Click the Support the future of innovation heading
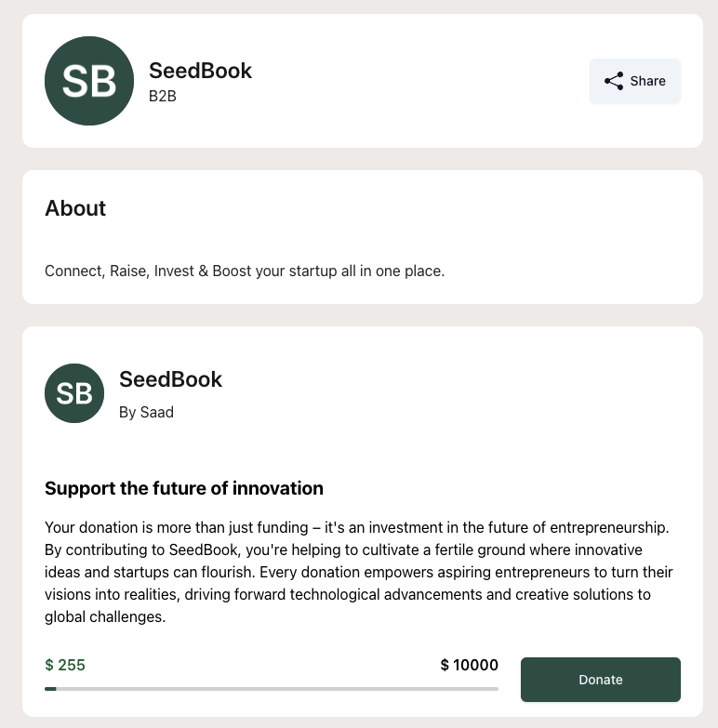Screen dimensions: 718x728 pyautogui.click(x=184, y=488)
